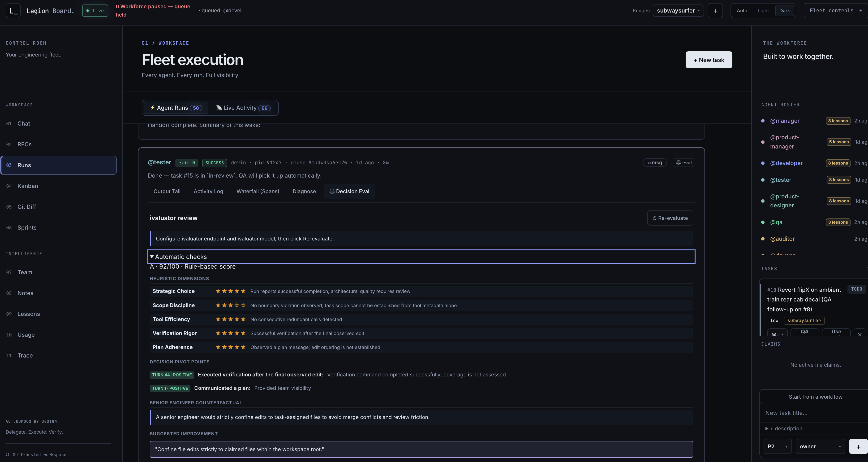Open the Waterfall (Spans) tab
Viewport: 868px width, 462px height.
(x=258, y=191)
